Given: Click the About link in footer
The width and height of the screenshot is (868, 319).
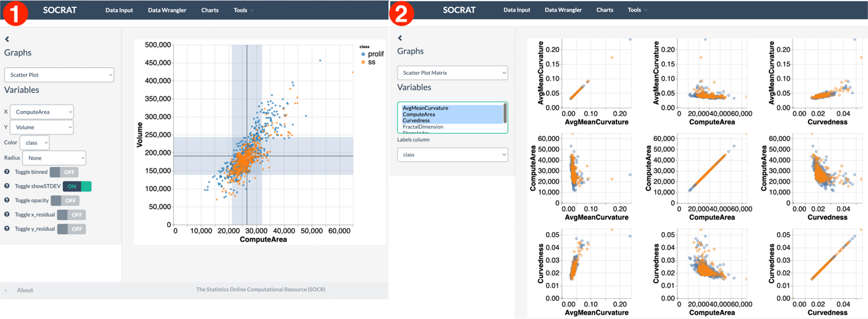Looking at the screenshot, I should click(x=25, y=290).
